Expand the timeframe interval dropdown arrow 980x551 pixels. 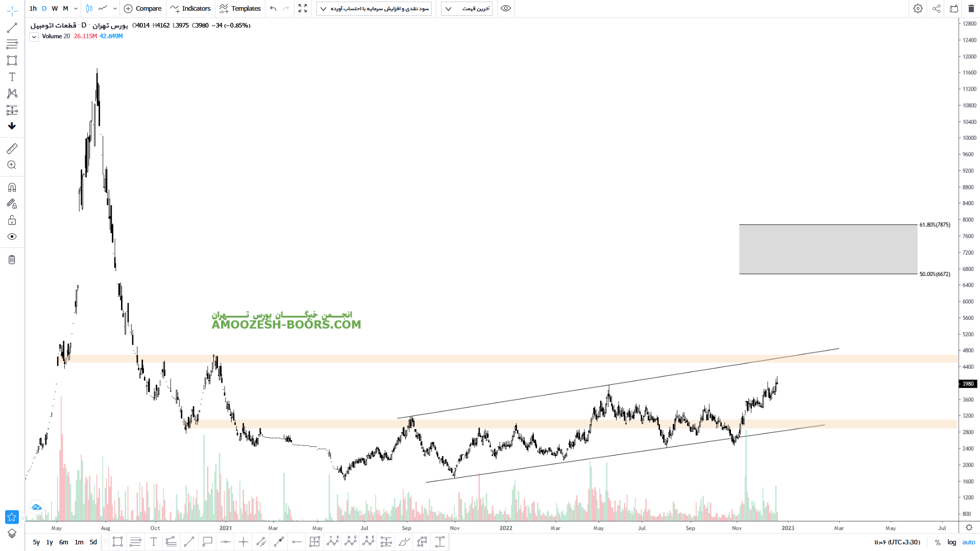point(76,9)
